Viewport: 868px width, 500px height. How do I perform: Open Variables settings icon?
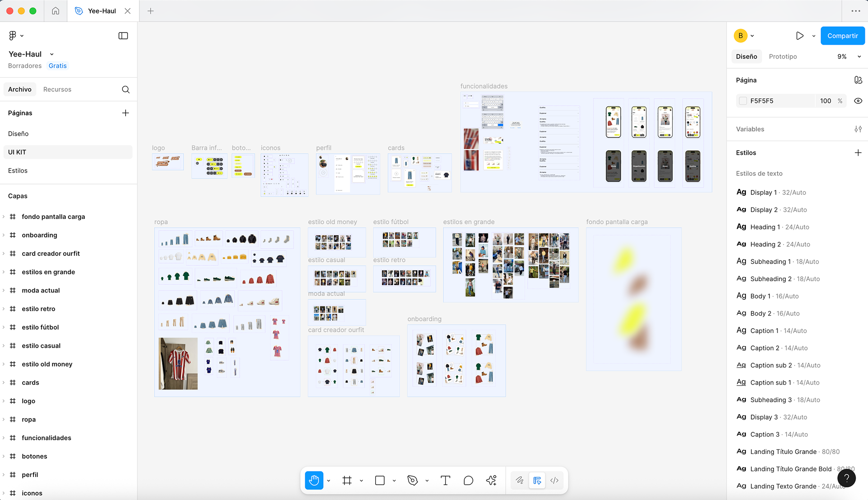tap(858, 129)
